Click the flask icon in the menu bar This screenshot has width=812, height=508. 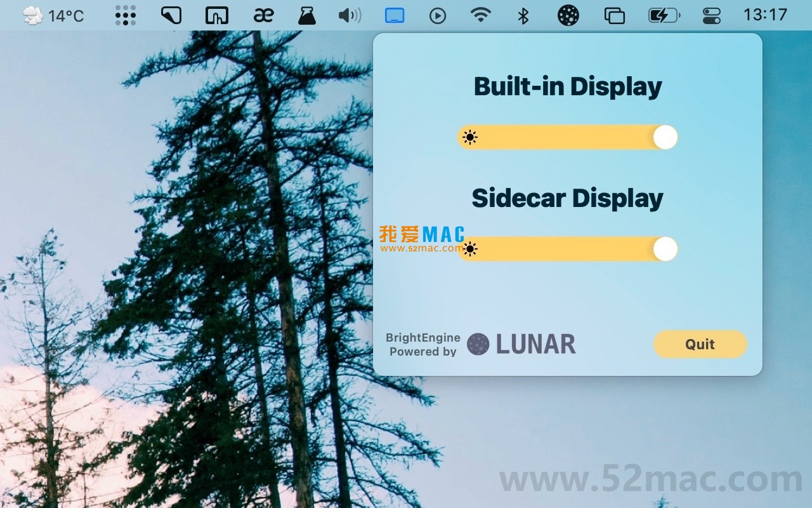[x=306, y=15]
